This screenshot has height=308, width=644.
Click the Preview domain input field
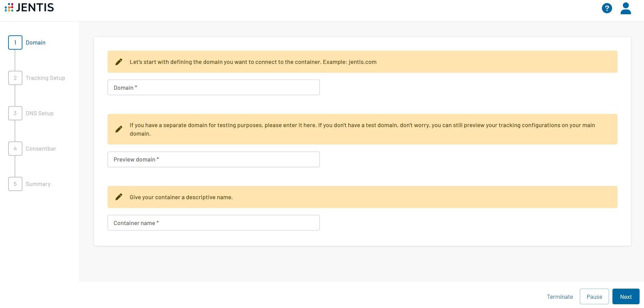tap(213, 159)
